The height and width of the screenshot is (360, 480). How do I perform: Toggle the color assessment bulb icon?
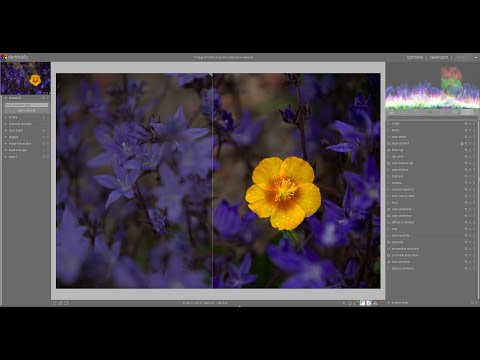[350, 303]
